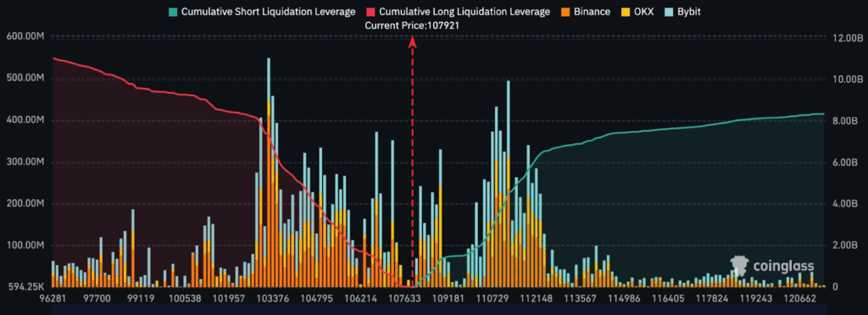Screen dimensions: 868x315
Task: Click the 113567 price axis label
Action: tap(580, 298)
